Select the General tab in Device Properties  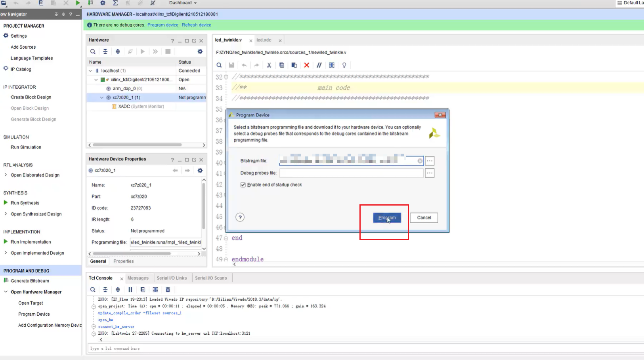98,261
